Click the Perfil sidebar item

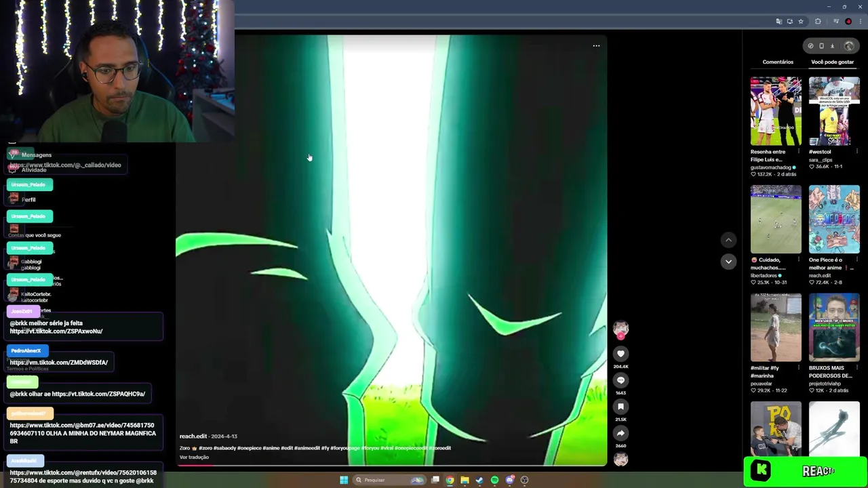pos(28,200)
